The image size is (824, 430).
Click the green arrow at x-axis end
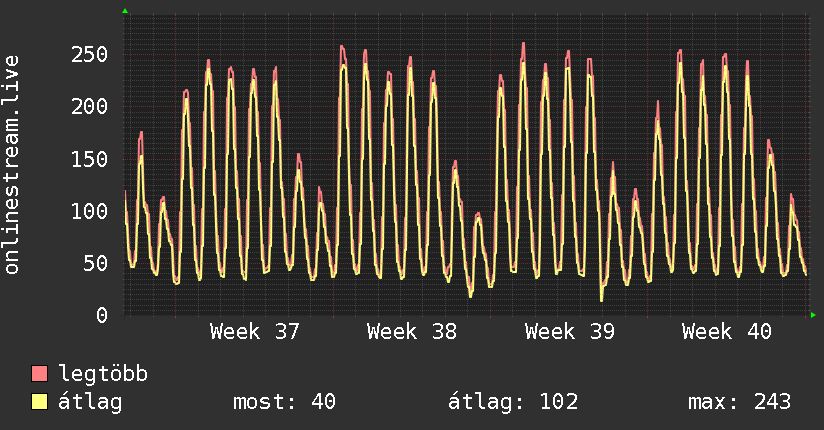813,315
